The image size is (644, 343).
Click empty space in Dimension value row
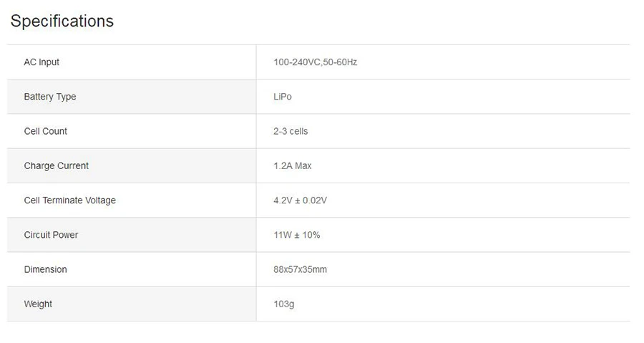coord(477,269)
